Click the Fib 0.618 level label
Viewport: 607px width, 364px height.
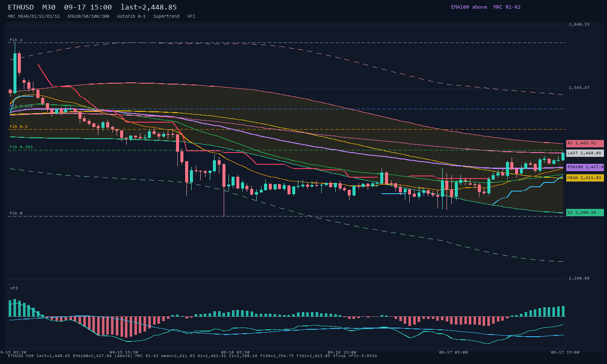(21, 106)
